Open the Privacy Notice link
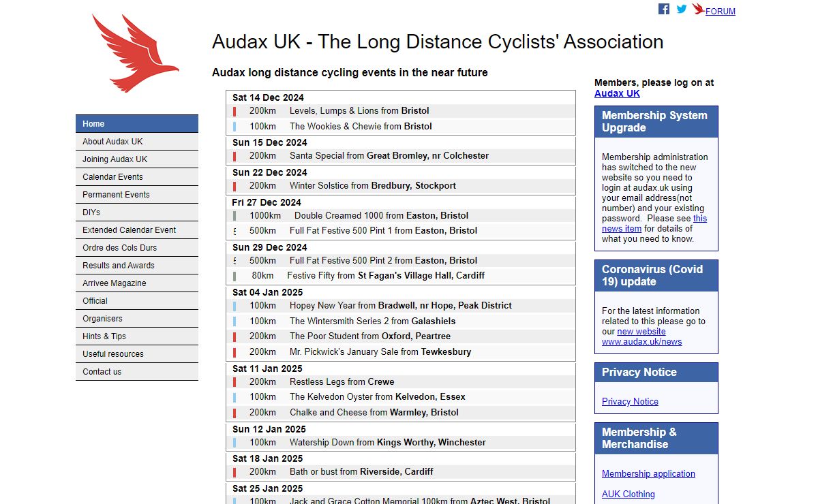818x504 pixels. pyautogui.click(x=630, y=401)
